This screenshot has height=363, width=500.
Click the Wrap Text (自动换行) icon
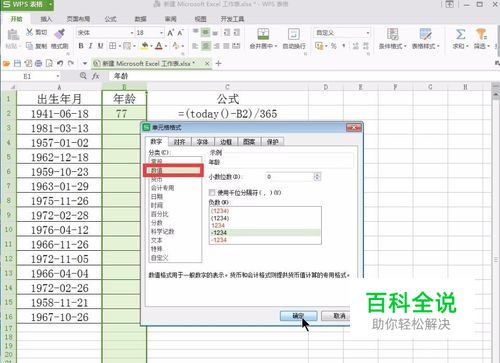tap(294, 34)
